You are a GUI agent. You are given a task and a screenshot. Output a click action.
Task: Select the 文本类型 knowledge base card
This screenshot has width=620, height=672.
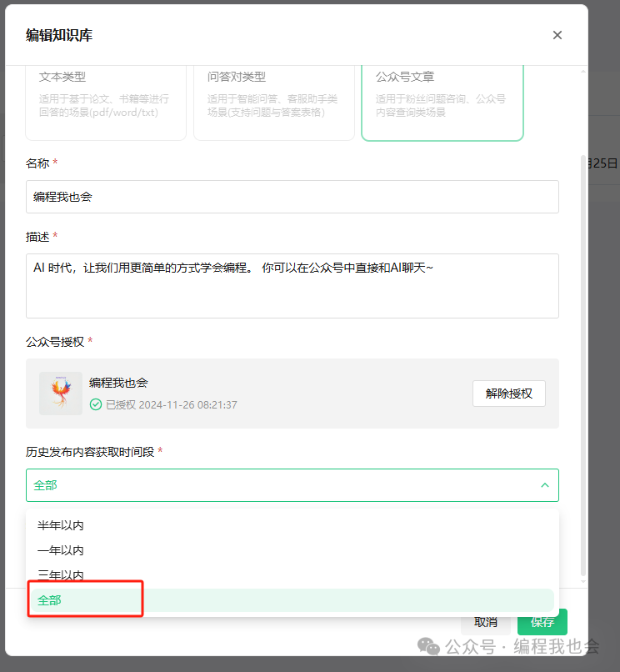coord(106,100)
